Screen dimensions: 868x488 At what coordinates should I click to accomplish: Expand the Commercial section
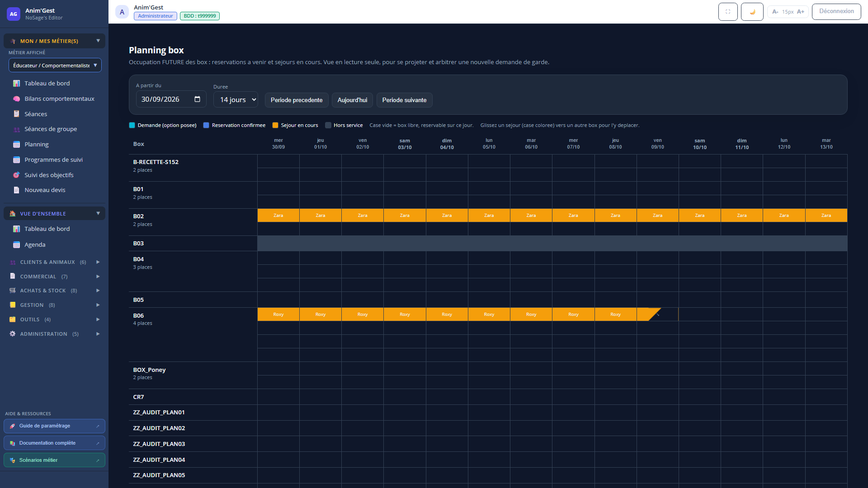[x=54, y=277]
